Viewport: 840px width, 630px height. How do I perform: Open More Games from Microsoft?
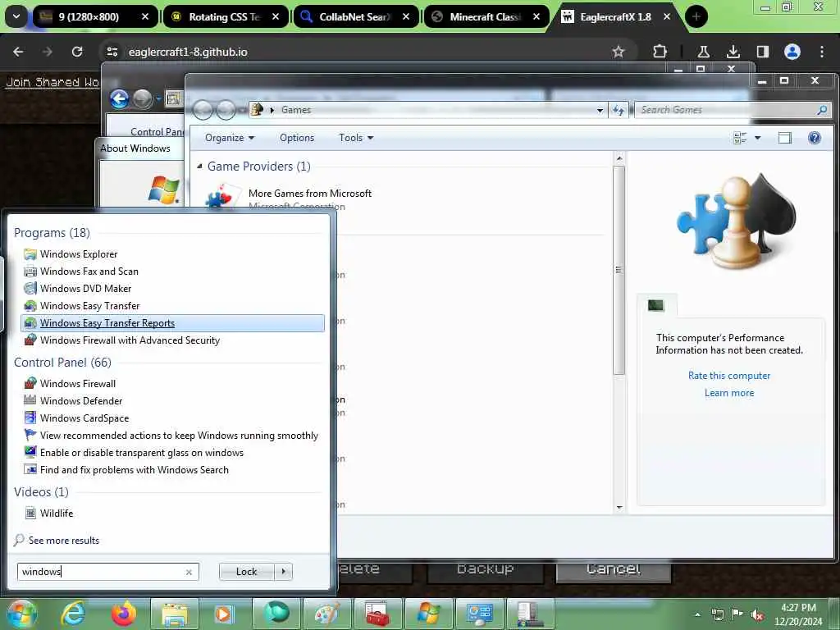(x=309, y=194)
